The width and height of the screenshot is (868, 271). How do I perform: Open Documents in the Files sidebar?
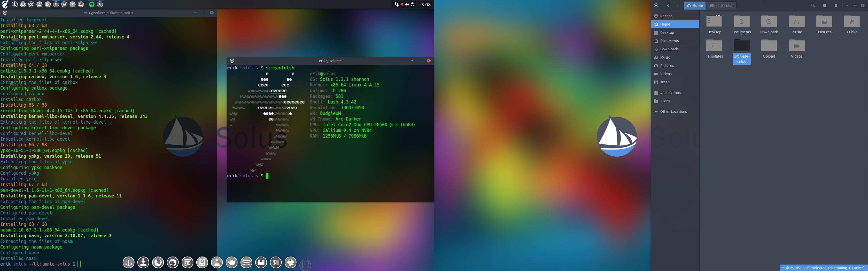click(x=675, y=41)
